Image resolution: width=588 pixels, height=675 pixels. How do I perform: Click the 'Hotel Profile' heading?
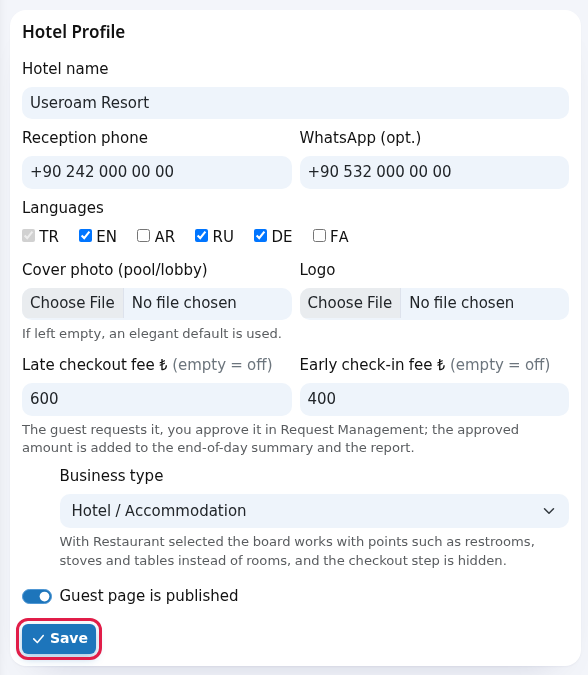pyautogui.click(x=74, y=32)
